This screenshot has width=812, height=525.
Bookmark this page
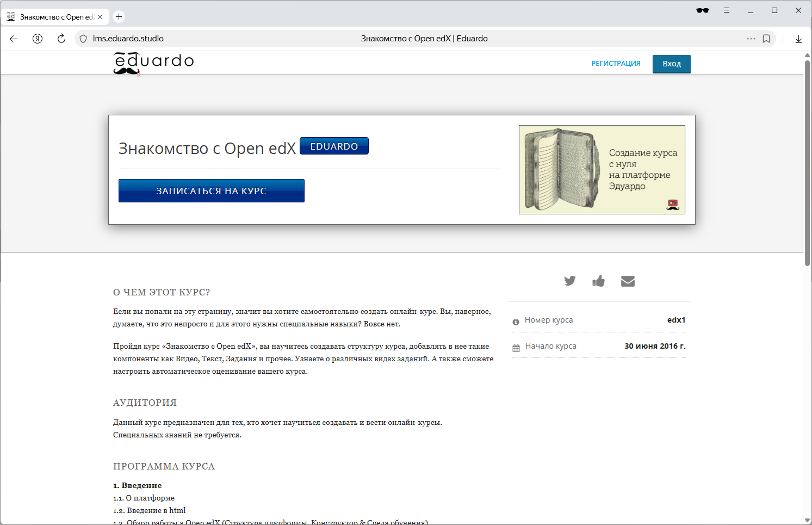click(767, 39)
